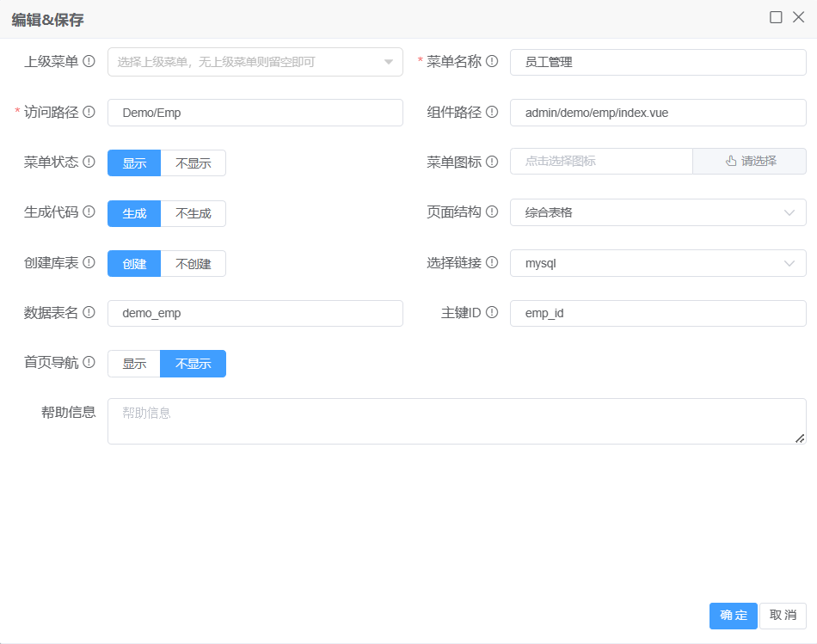Focus the 帮助信息 text area
The height and width of the screenshot is (644, 817).
(456, 421)
